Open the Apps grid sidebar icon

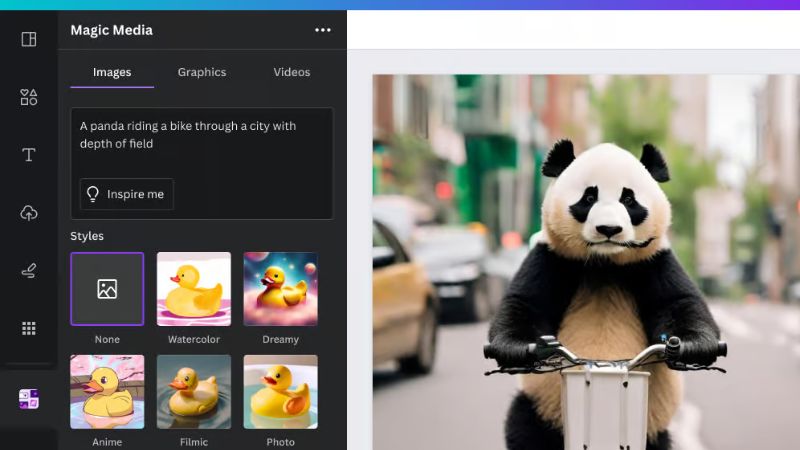(x=29, y=328)
